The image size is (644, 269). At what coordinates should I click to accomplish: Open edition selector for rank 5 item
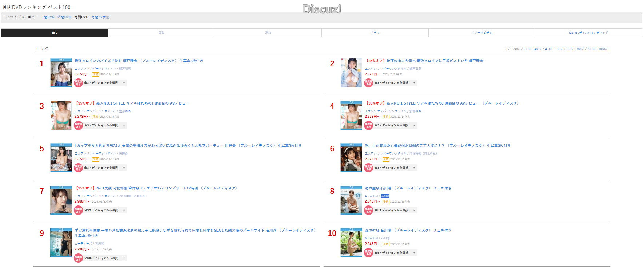point(105,168)
